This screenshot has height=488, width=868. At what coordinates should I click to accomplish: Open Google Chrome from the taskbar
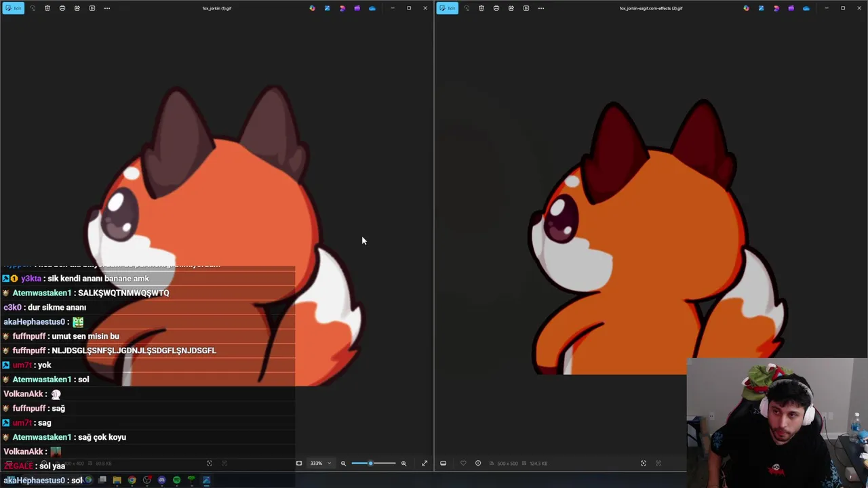click(132, 481)
